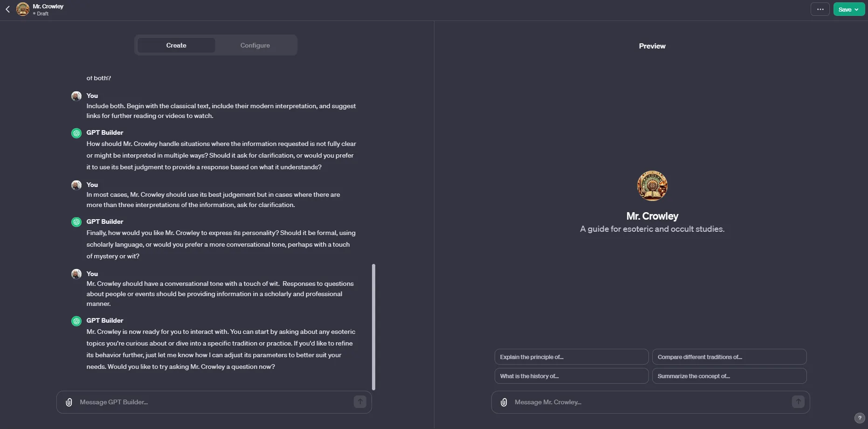
Task: Choose "What is the history of..." starter
Action: pos(571,376)
